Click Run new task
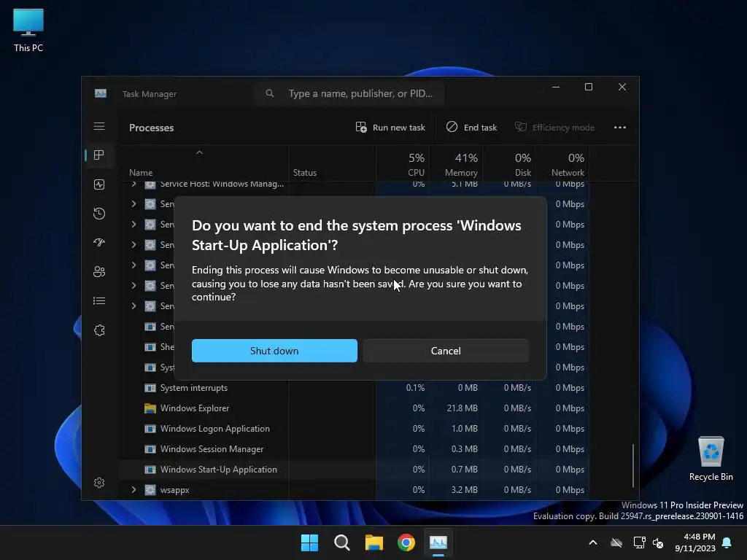 click(x=390, y=127)
